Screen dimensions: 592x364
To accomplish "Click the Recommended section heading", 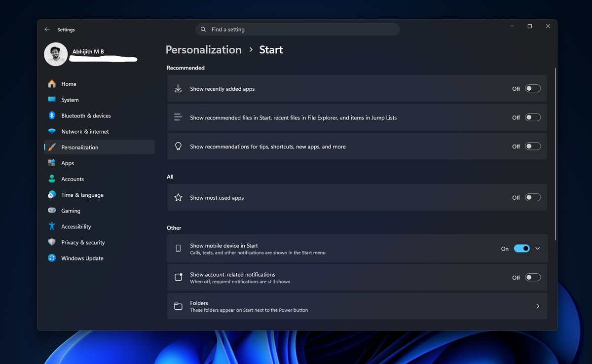I will pos(185,68).
